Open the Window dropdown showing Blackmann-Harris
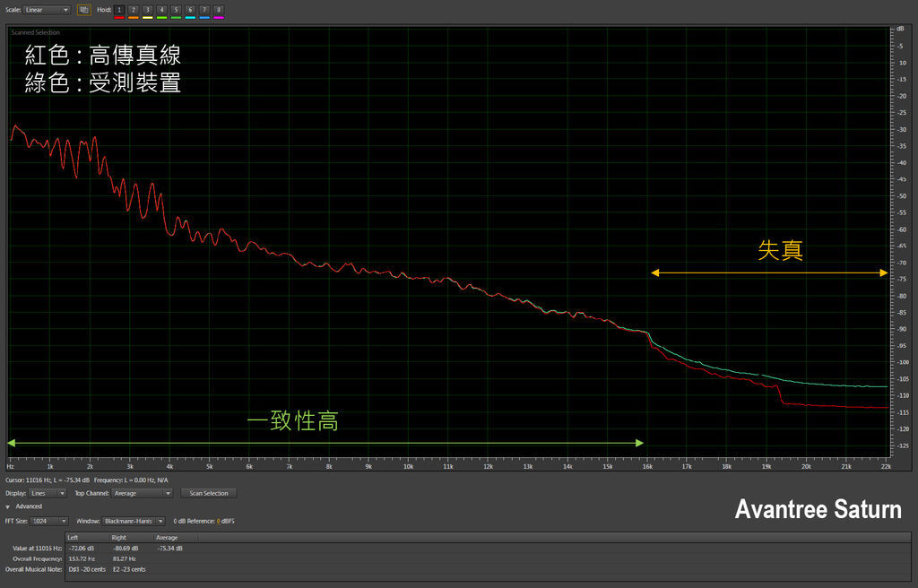 [134, 521]
